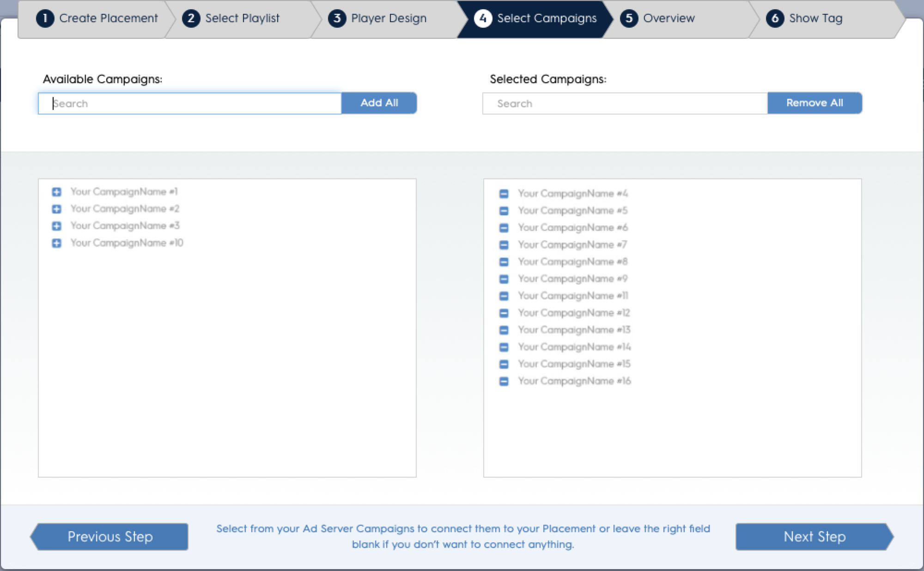This screenshot has height=571, width=924.
Task: Click plus icon next to CampaignName #3
Action: 56,226
